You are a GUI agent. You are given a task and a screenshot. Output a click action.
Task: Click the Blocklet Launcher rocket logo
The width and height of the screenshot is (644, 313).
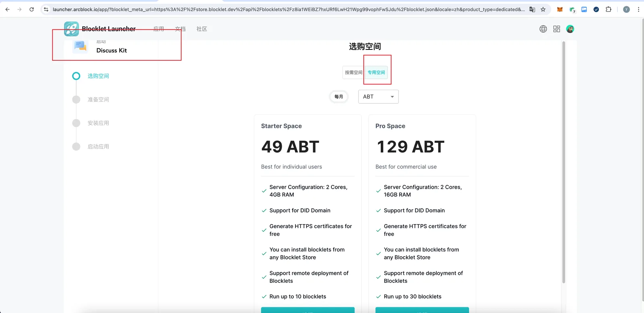[x=71, y=29]
